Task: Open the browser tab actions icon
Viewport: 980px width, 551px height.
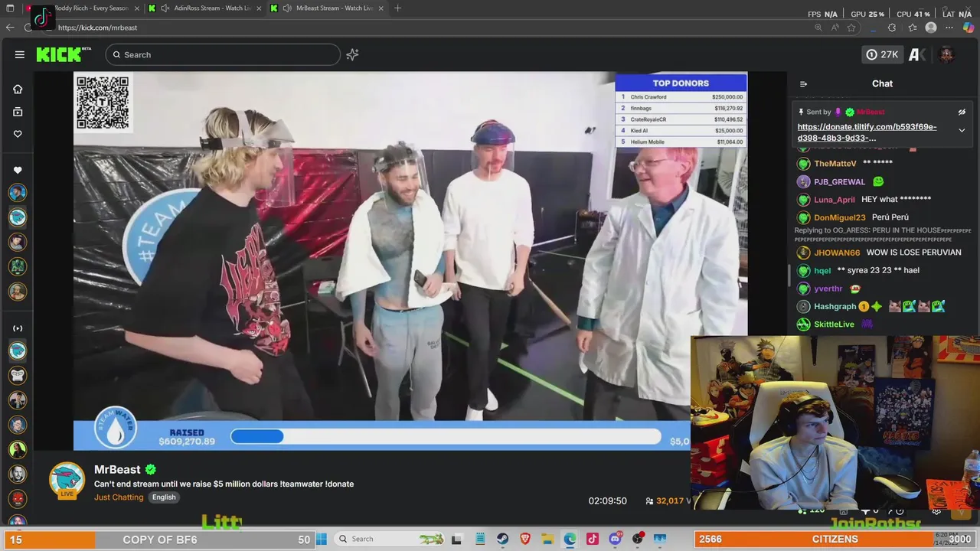Action: 10,8
